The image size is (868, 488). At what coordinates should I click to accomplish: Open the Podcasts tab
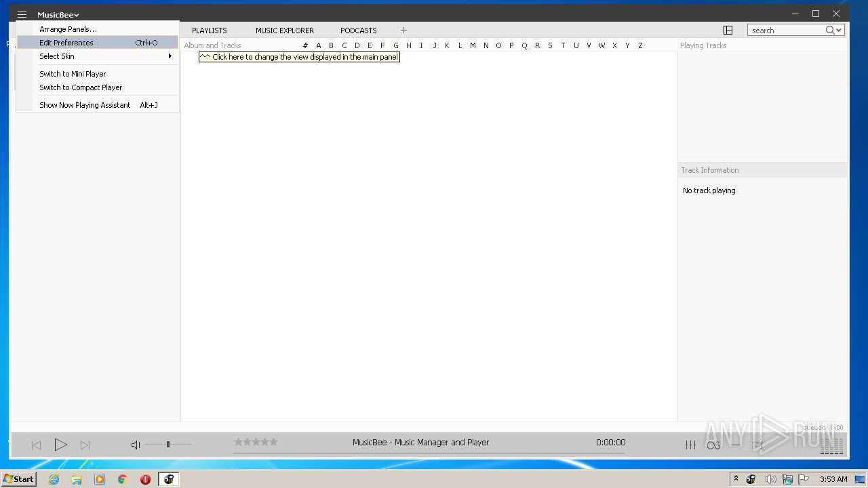pos(359,30)
